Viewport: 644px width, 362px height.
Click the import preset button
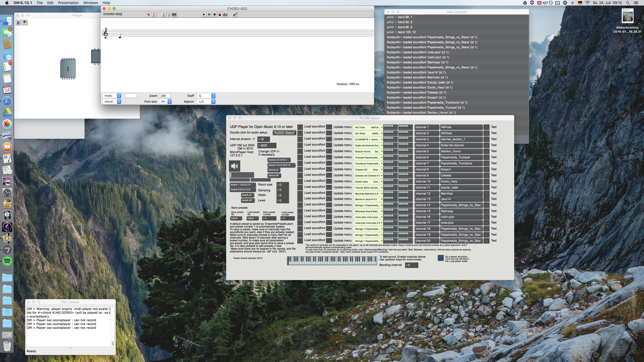[252, 218]
